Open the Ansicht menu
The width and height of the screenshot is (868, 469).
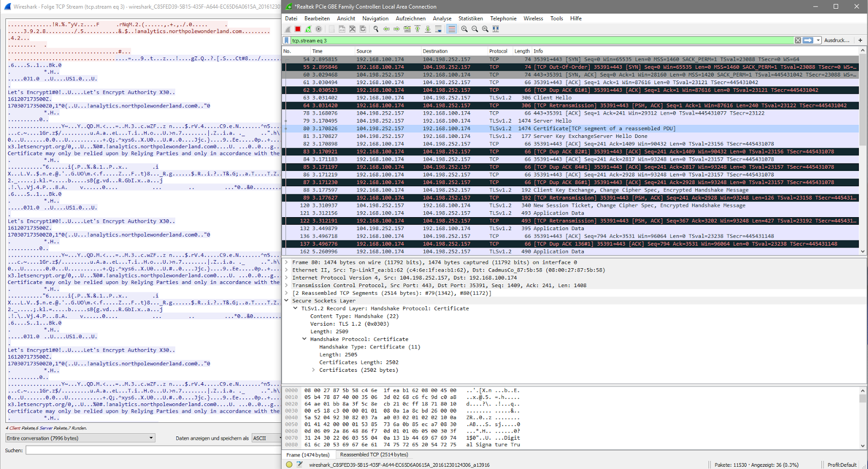tap(346, 18)
